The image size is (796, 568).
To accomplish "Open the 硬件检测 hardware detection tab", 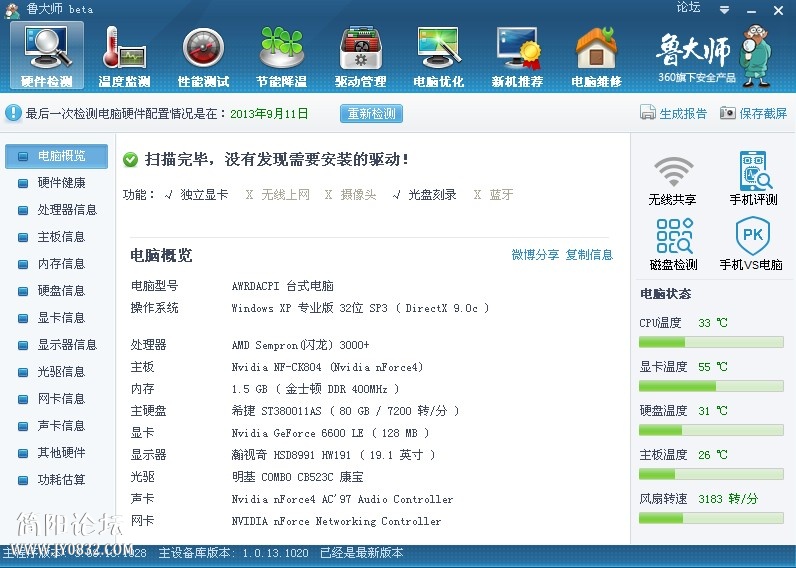I will (x=46, y=56).
